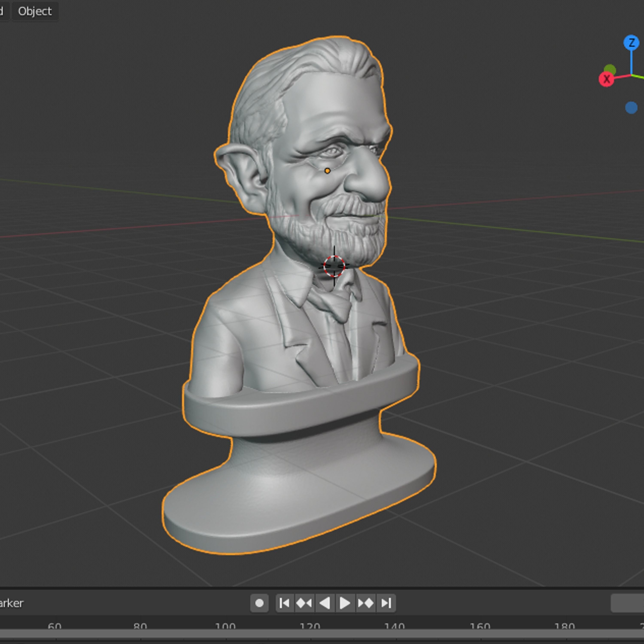Jump to the next keyframe
The width and height of the screenshot is (644, 644).
coord(366,602)
